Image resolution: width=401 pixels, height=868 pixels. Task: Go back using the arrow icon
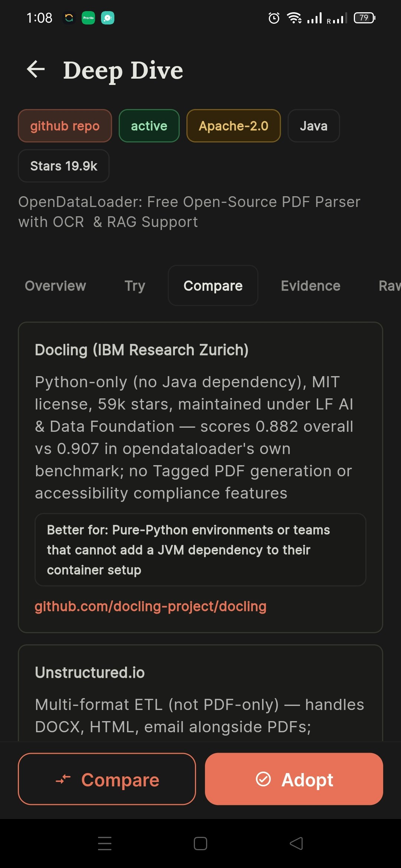36,69
